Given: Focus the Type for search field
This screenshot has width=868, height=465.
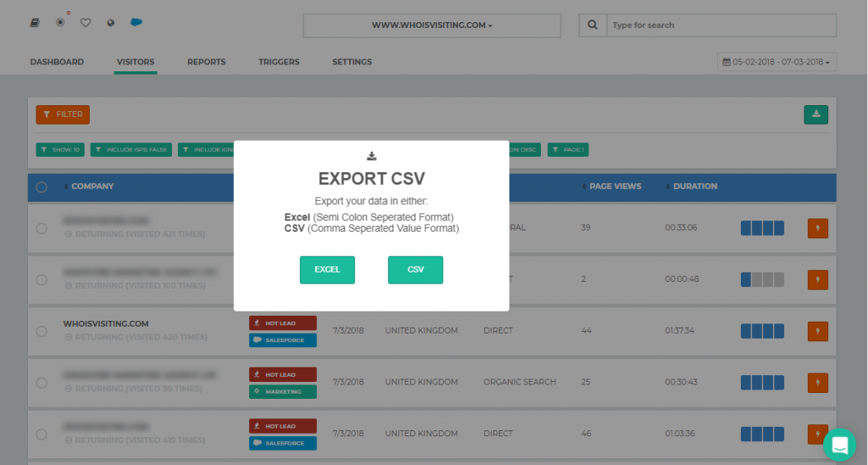Looking at the screenshot, I should pos(721,25).
